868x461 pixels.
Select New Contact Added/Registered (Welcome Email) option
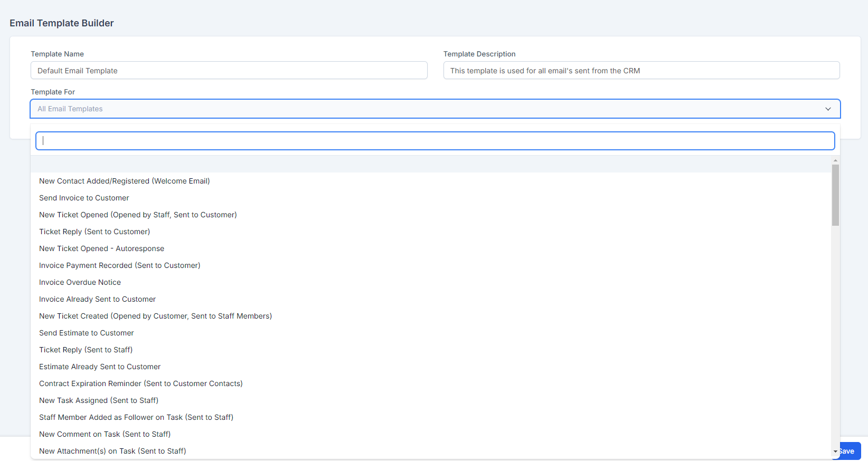(125, 181)
